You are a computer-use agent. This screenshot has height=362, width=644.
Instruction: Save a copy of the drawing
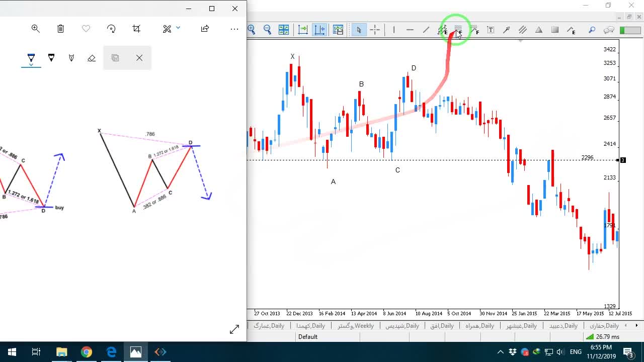(115, 58)
